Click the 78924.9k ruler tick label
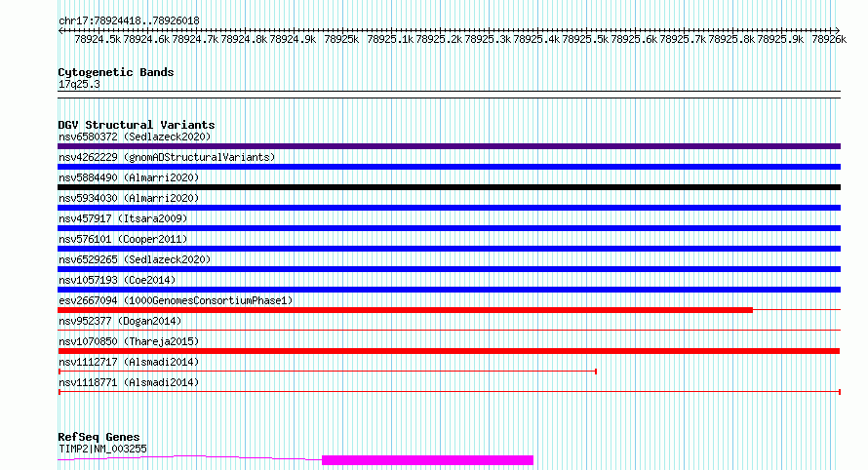 (x=293, y=40)
